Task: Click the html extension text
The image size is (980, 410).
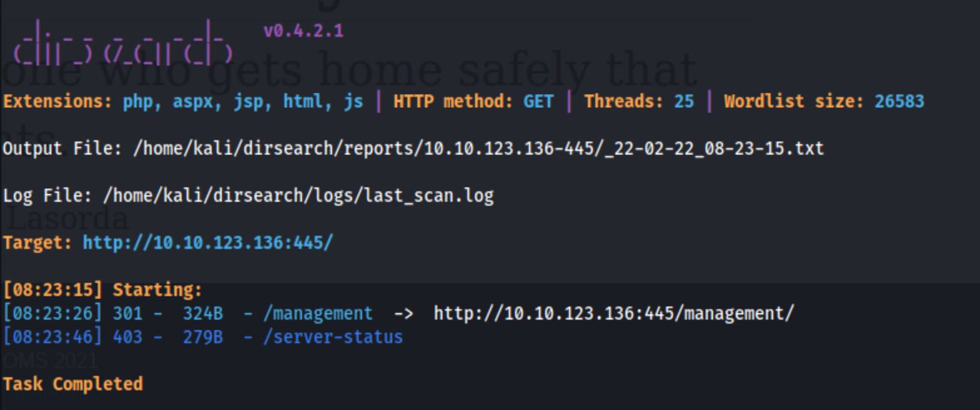Action: 303,102
